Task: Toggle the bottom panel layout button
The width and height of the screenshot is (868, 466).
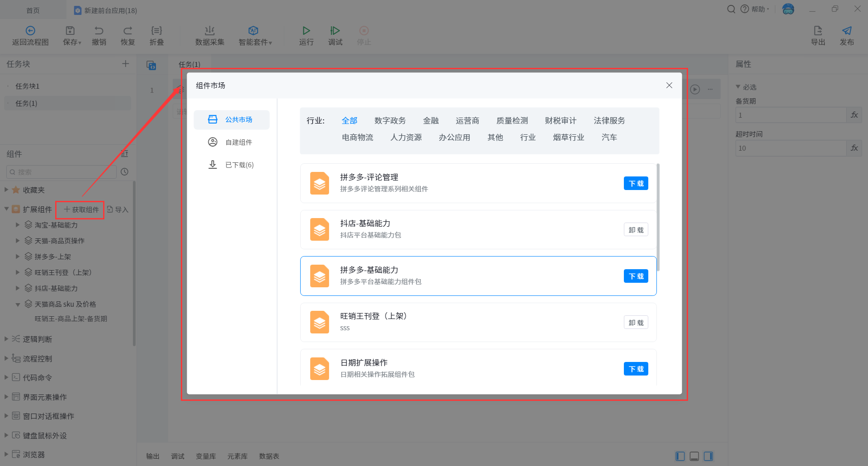Action: coord(694,456)
